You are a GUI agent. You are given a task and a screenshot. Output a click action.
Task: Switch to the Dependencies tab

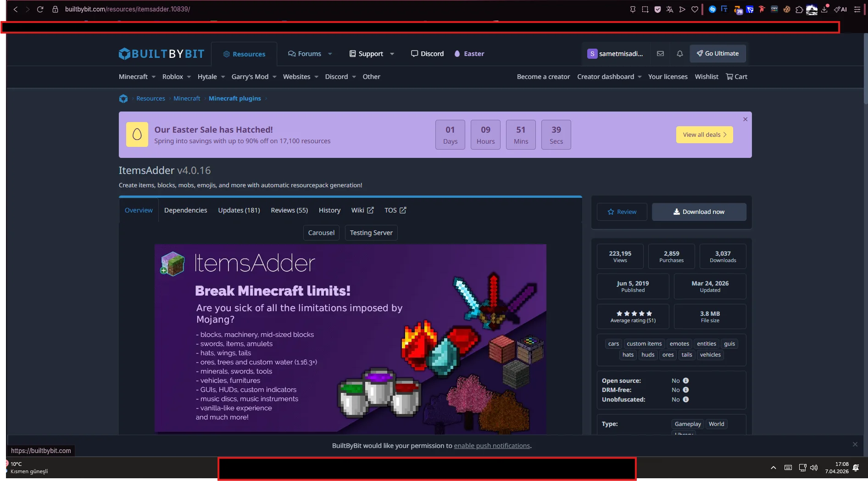(x=185, y=210)
